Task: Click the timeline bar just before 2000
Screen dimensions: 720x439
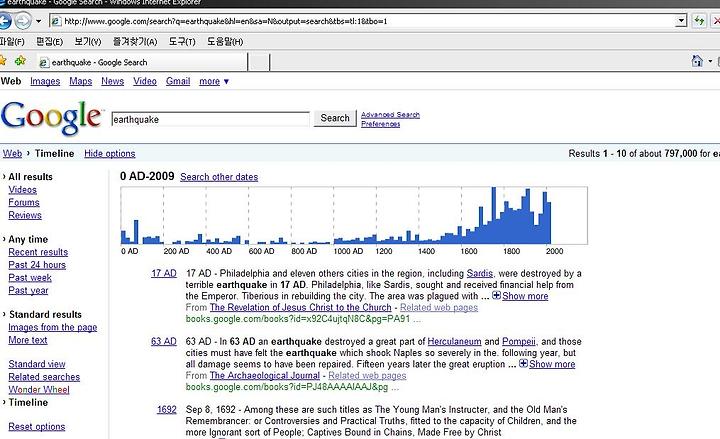Action: (545, 218)
